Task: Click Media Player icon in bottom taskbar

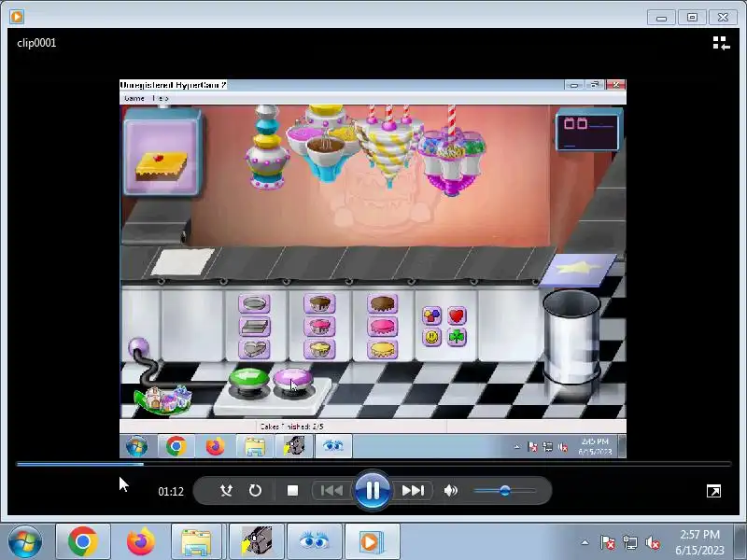Action: pyautogui.click(x=372, y=542)
